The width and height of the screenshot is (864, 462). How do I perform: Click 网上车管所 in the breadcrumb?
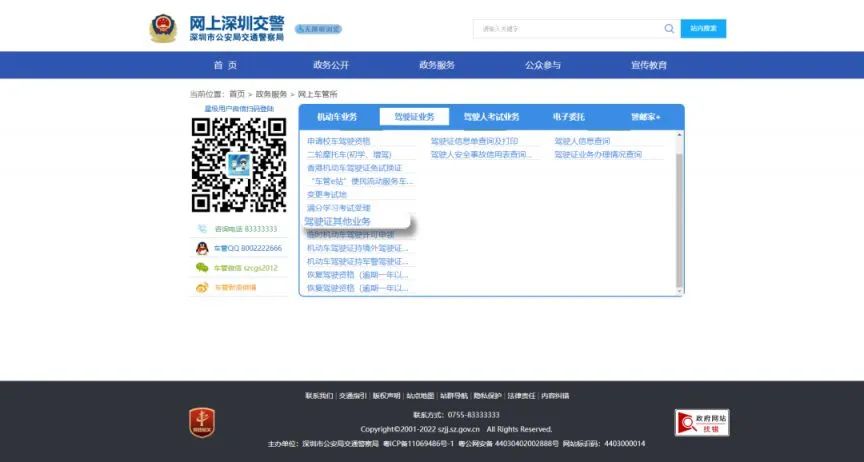point(317,94)
